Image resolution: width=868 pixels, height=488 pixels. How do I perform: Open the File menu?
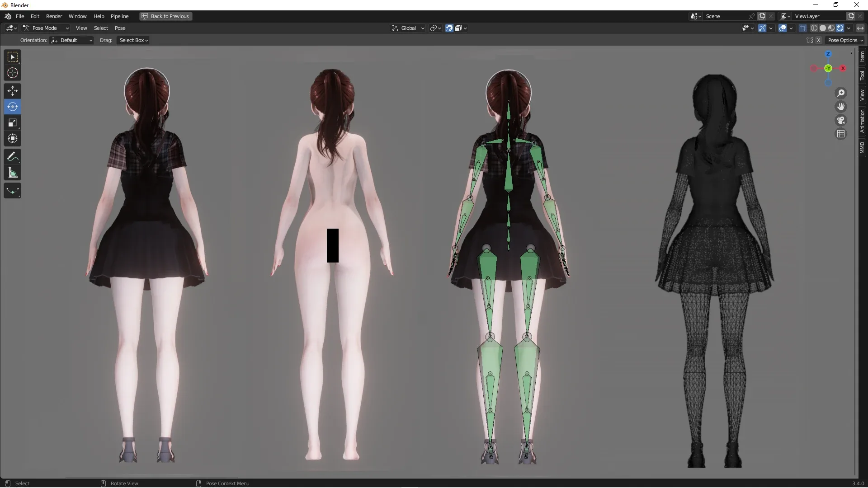20,16
